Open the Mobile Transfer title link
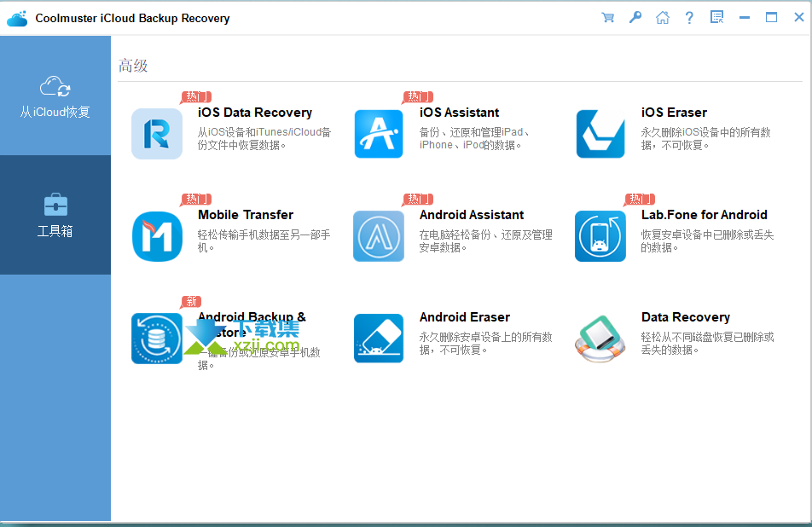 246,214
